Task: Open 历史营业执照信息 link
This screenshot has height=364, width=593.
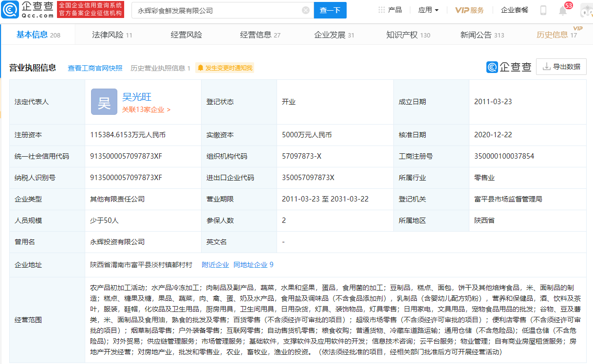Action: [160, 68]
